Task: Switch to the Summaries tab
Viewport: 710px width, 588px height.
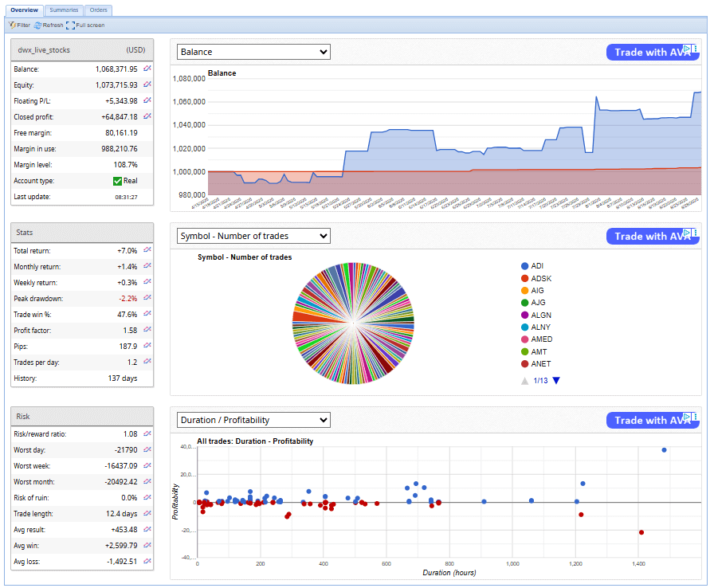Action: pos(64,10)
